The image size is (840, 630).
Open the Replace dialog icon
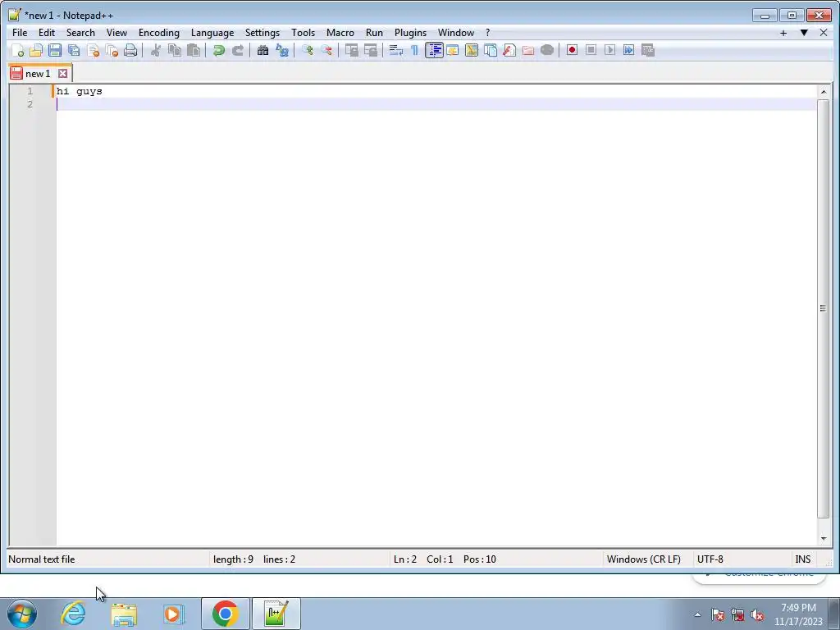(x=282, y=50)
